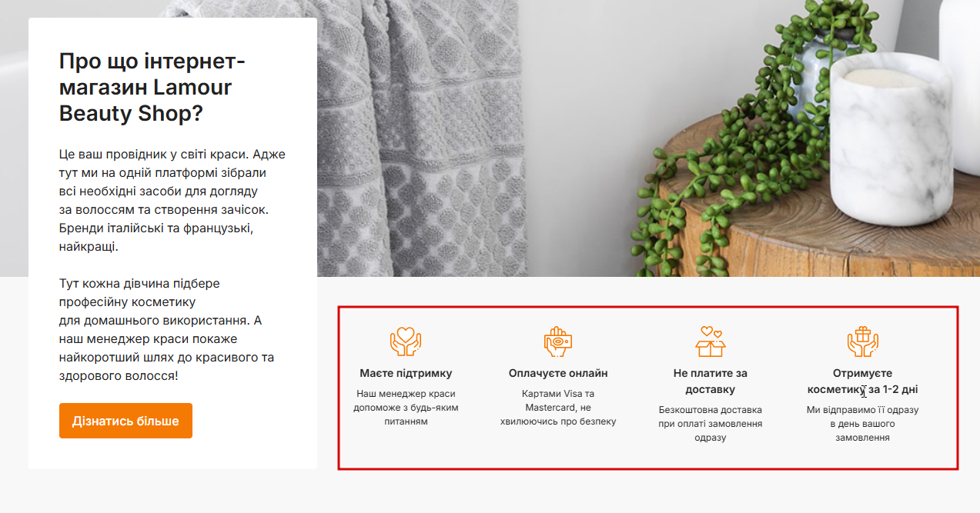This screenshot has width=980, height=513.
Task: Click the online payment card icon
Action: pyautogui.click(x=558, y=341)
